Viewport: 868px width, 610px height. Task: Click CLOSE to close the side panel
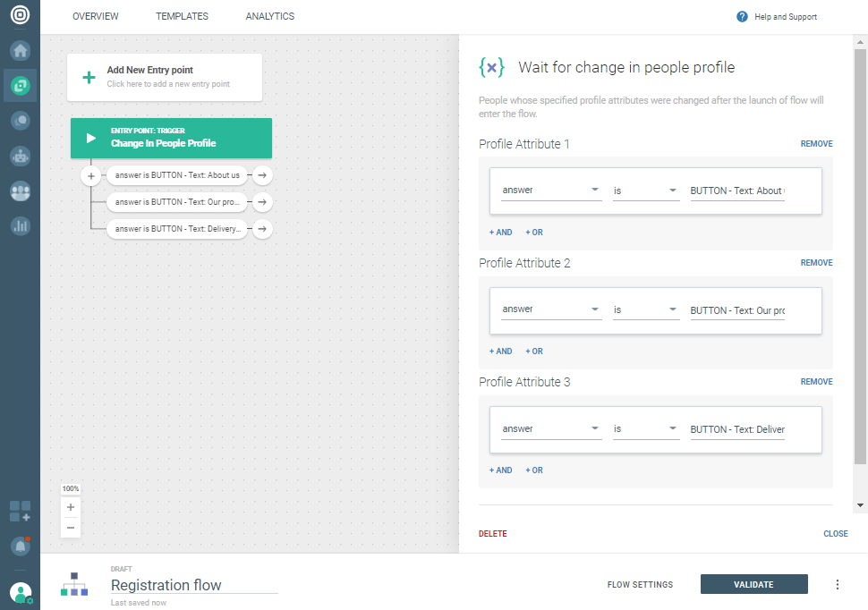tap(836, 534)
